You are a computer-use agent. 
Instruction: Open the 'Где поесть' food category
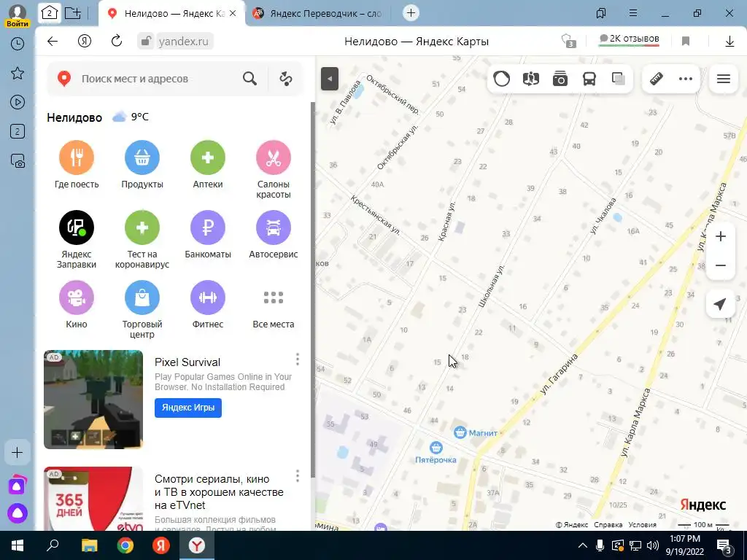point(77,157)
